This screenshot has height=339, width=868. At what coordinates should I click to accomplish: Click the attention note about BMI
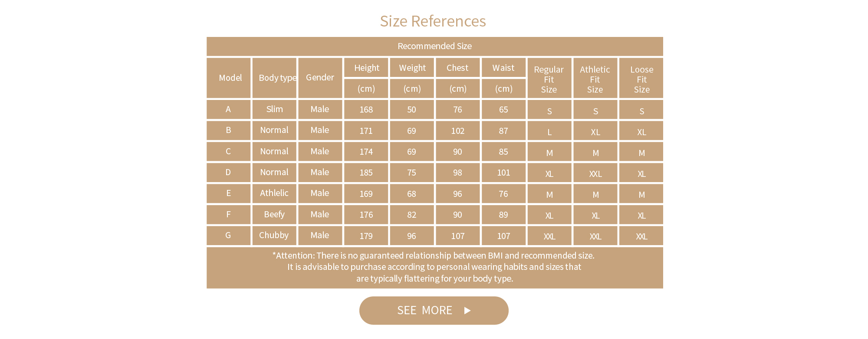click(x=434, y=267)
